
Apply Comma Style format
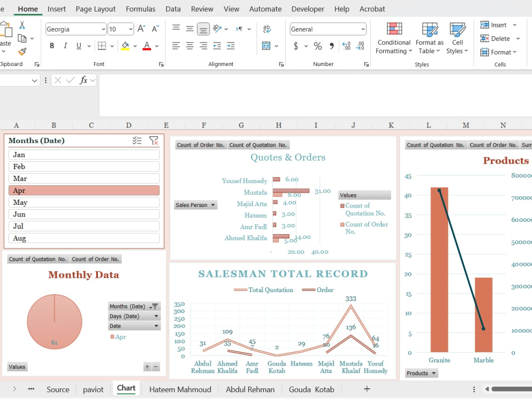331,45
